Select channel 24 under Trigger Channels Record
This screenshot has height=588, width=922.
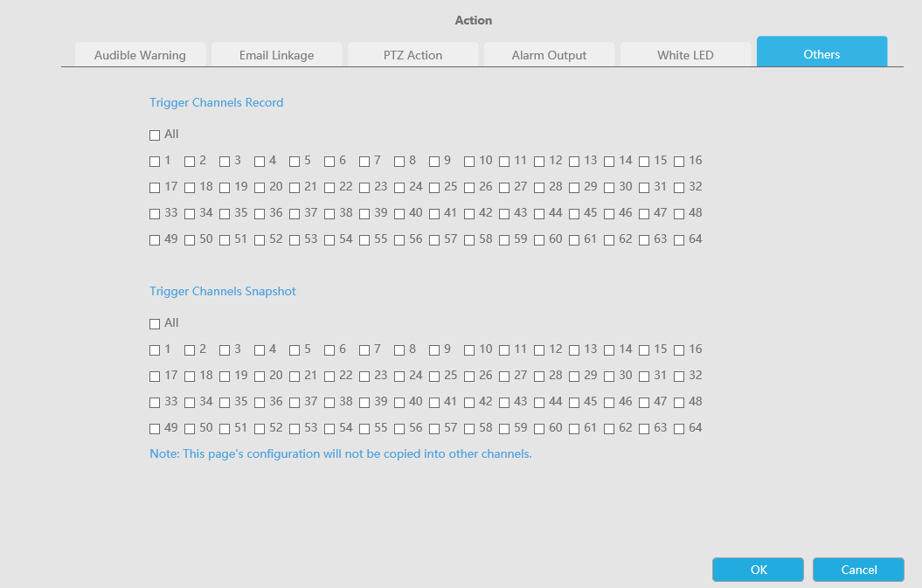point(399,188)
